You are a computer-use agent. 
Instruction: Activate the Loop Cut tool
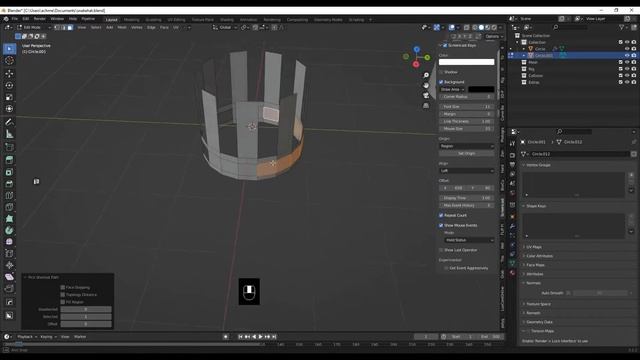coord(9,196)
